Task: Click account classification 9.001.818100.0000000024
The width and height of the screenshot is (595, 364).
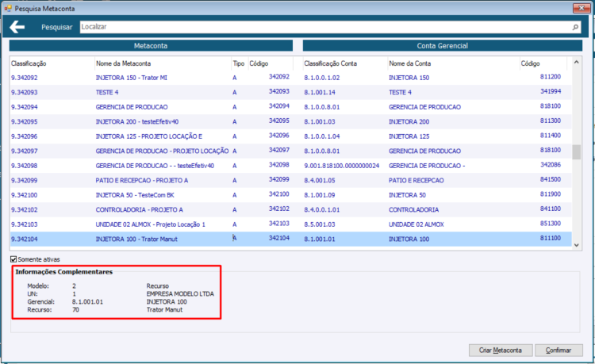Action: tap(341, 166)
